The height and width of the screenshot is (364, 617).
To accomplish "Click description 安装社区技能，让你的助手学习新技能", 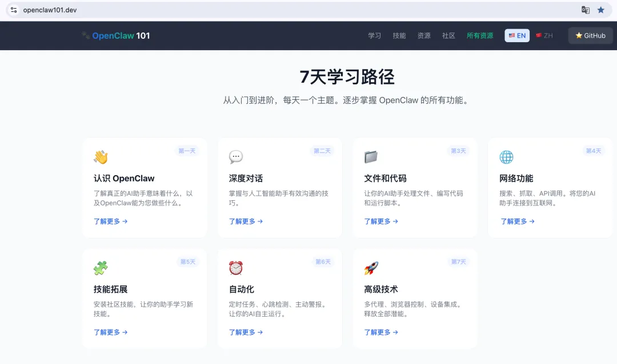I will click(x=143, y=309).
